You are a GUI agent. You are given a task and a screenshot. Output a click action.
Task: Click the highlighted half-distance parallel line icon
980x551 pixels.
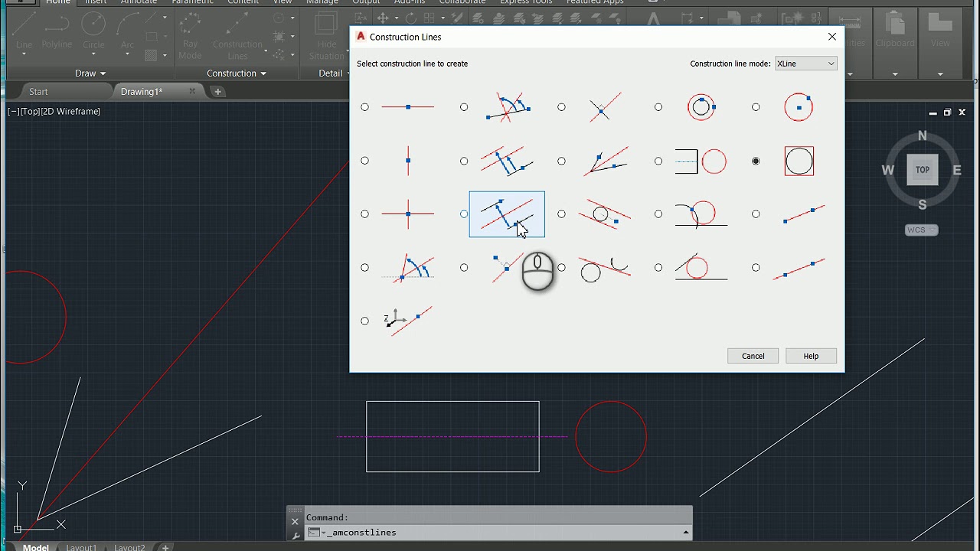pyautogui.click(x=507, y=214)
